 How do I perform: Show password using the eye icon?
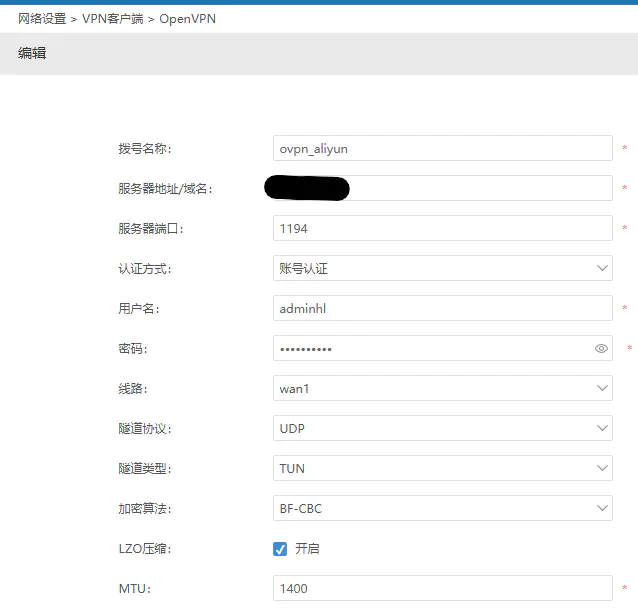click(x=601, y=349)
